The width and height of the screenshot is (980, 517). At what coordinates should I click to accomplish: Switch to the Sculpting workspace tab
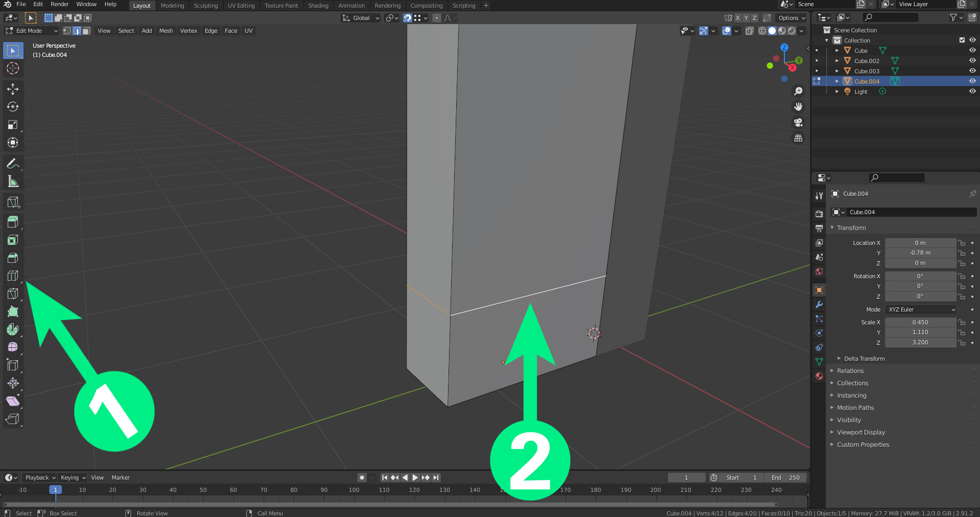coord(205,6)
